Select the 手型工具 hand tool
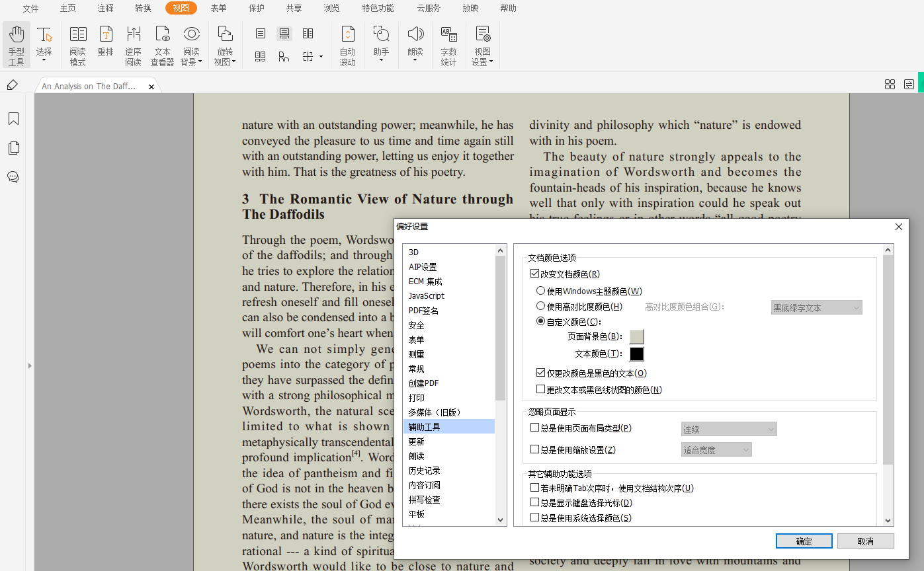Image resolution: width=924 pixels, height=571 pixels. tap(17, 45)
